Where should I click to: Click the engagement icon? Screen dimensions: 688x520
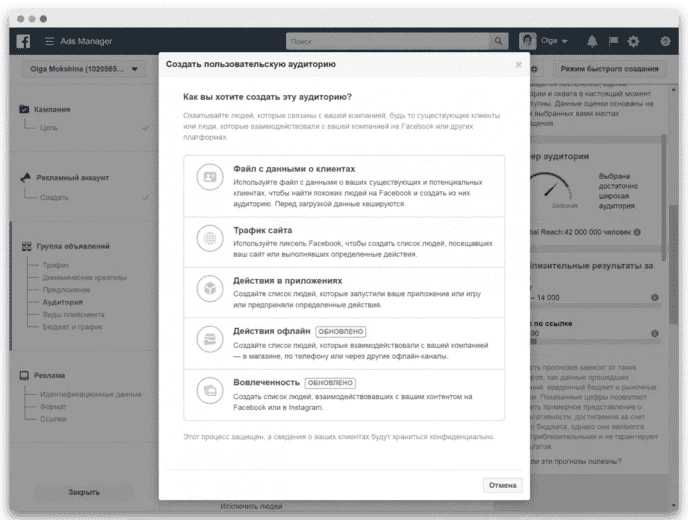click(210, 390)
